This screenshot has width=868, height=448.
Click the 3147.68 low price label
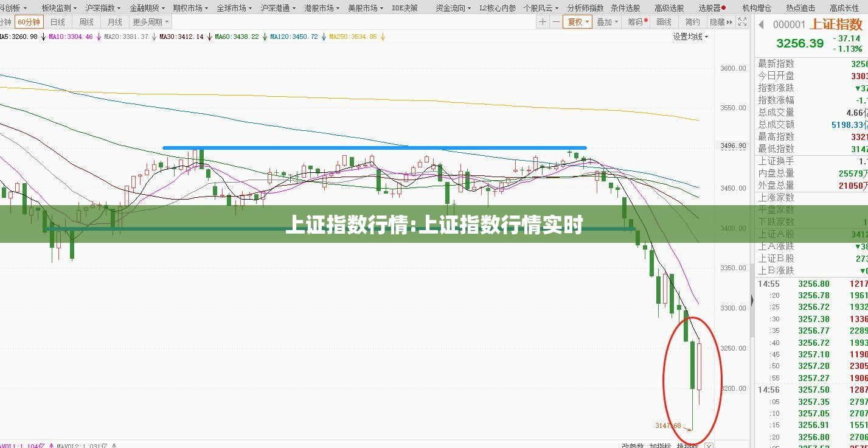pyautogui.click(x=668, y=425)
